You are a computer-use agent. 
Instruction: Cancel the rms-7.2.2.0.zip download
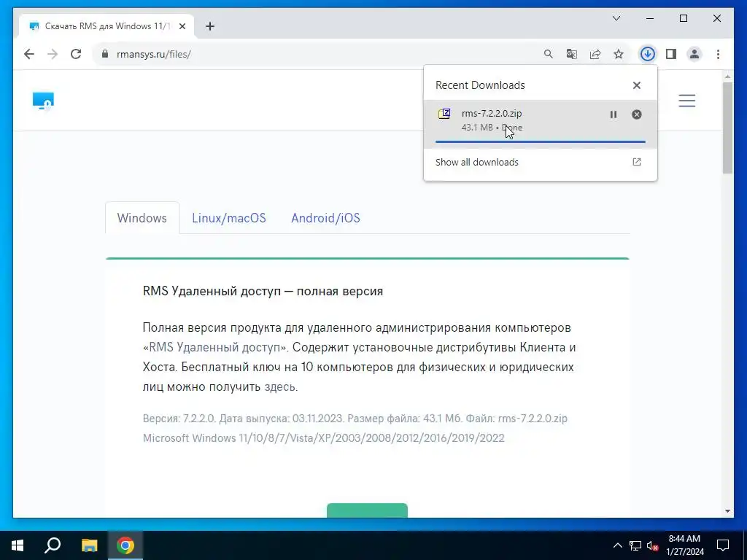pyautogui.click(x=636, y=114)
